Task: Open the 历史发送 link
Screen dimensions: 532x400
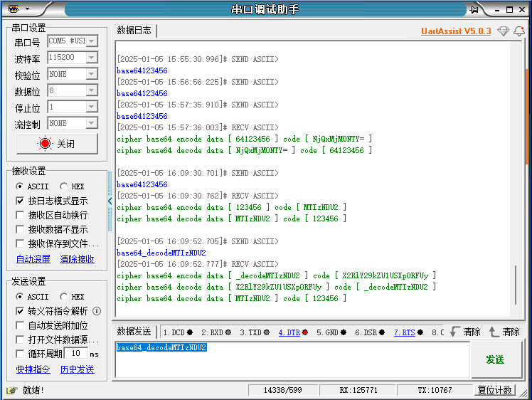Action: point(78,369)
